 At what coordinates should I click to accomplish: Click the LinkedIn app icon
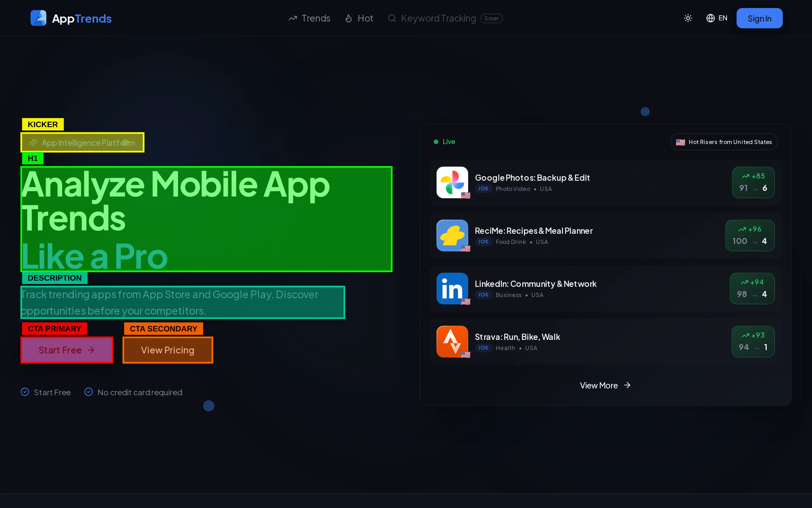click(x=452, y=289)
